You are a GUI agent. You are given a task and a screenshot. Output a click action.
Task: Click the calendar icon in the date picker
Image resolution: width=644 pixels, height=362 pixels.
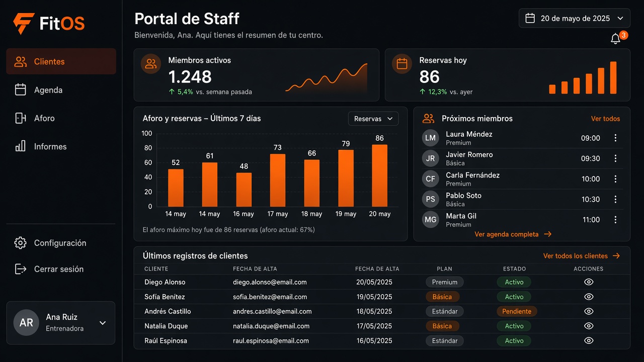(530, 18)
